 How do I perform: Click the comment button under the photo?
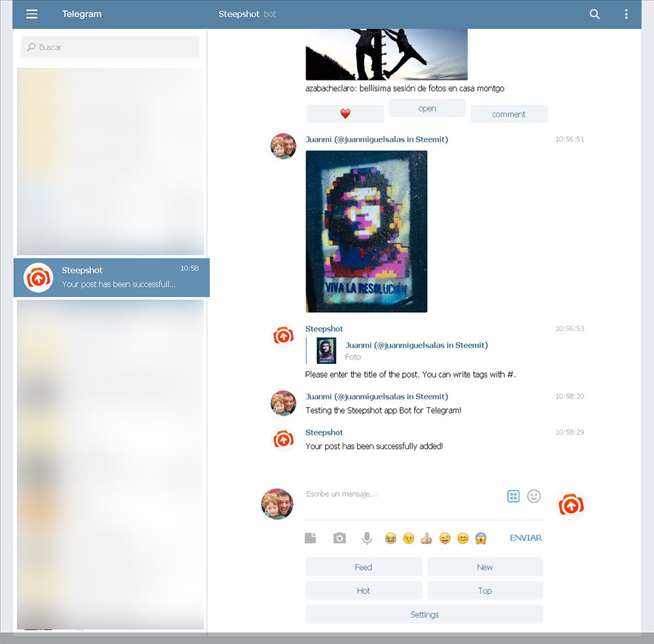coord(509,114)
